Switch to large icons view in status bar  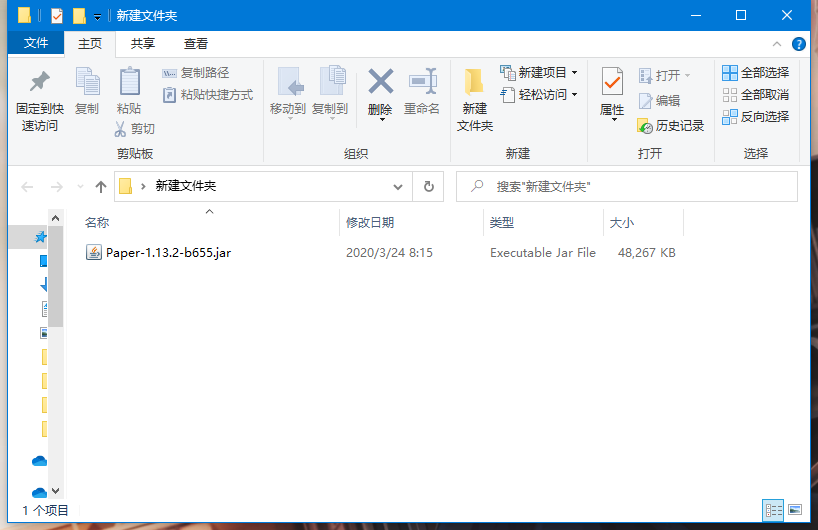click(x=795, y=510)
